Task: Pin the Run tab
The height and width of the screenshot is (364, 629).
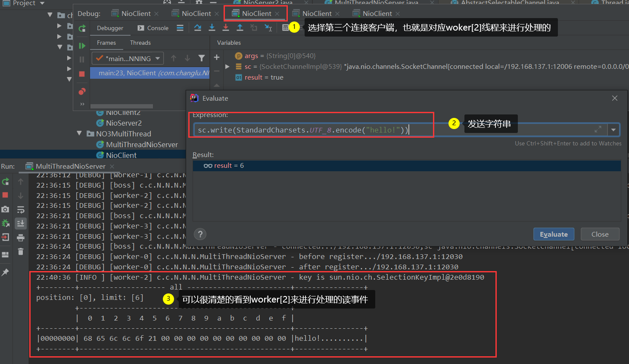Action: pyautogui.click(x=5, y=272)
